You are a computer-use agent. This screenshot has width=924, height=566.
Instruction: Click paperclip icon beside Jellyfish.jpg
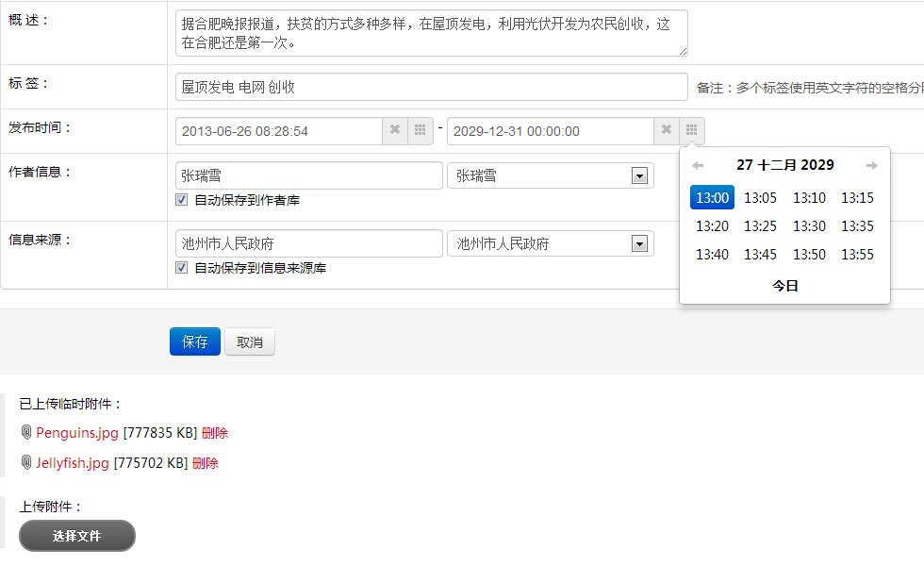[26, 463]
